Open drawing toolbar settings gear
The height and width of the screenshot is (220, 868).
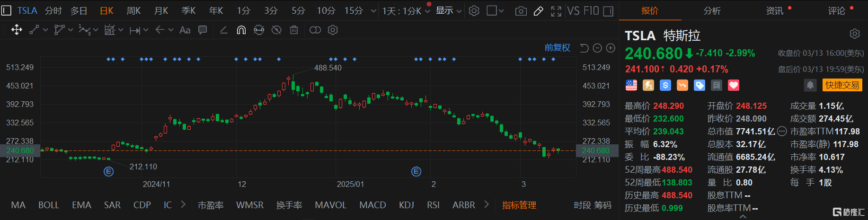333,30
